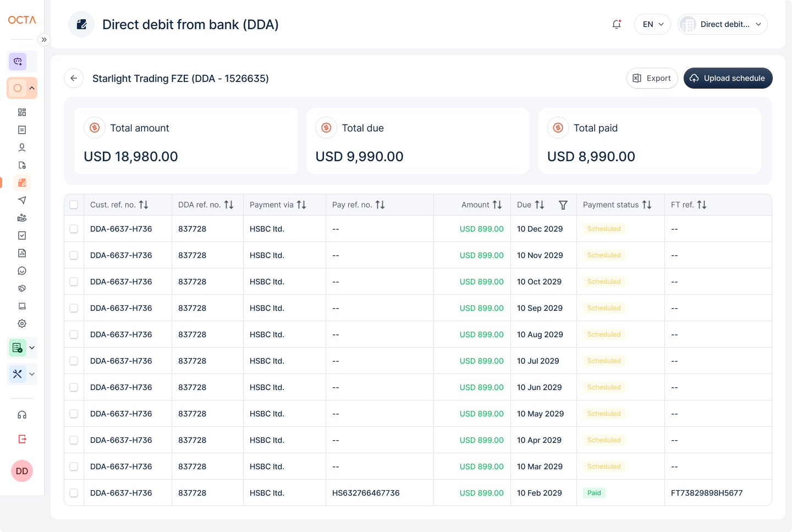Sort by Amount column arrows
This screenshot has width=792, height=532.
497,205
